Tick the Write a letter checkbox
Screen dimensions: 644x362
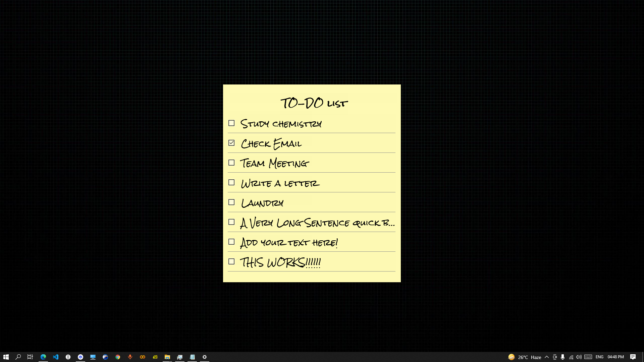pos(231,182)
